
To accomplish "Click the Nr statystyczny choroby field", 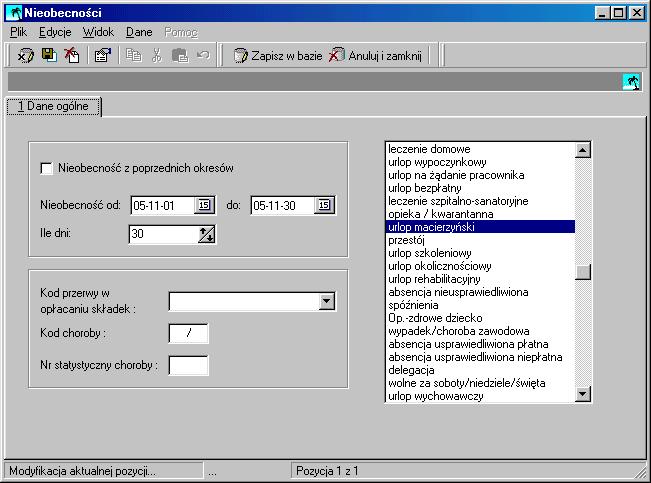I will [188, 365].
